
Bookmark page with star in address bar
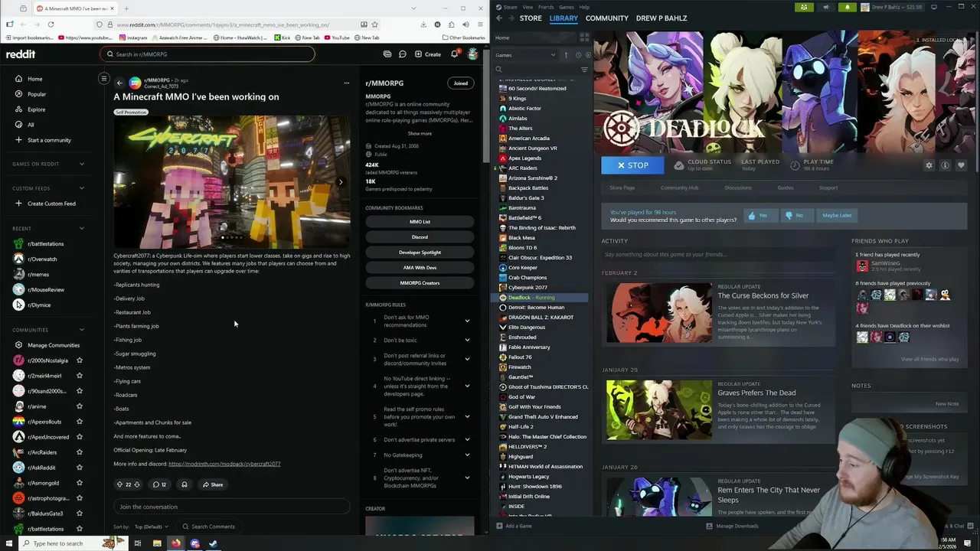tap(374, 24)
